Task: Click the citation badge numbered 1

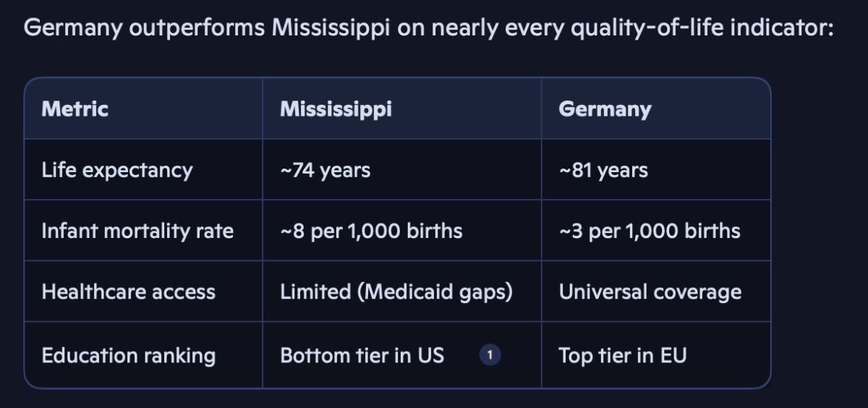Action: pyautogui.click(x=490, y=355)
